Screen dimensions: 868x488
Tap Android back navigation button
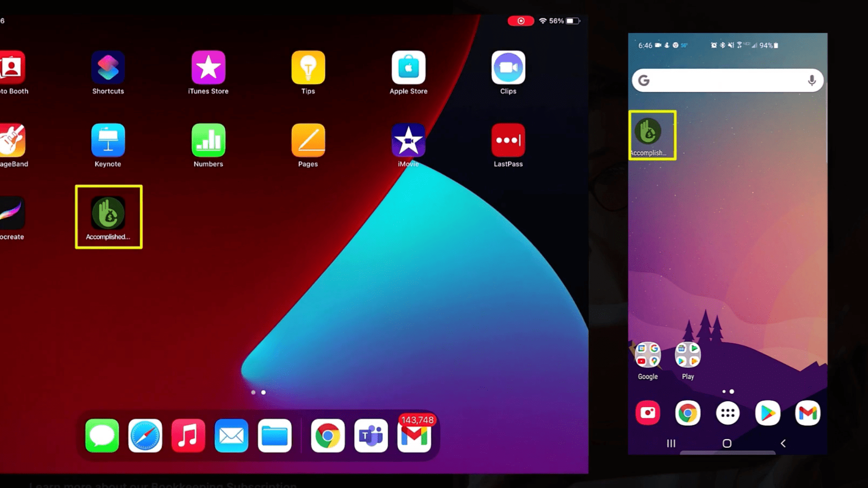point(783,443)
